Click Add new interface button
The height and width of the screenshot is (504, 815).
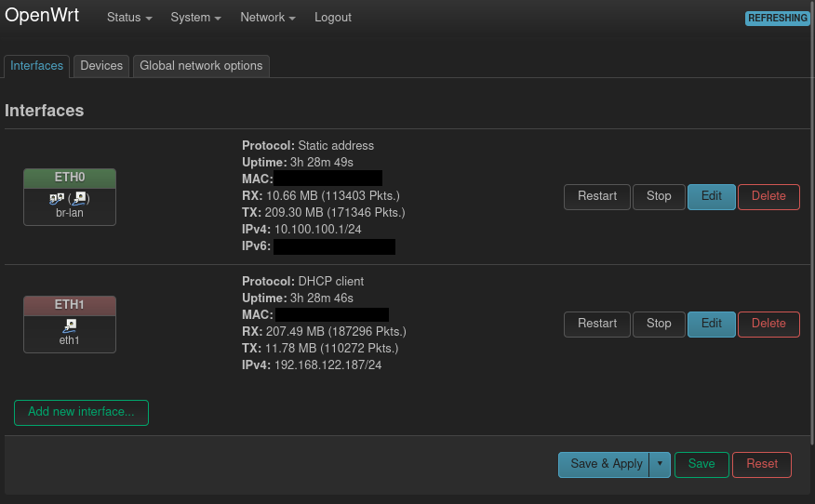click(81, 413)
